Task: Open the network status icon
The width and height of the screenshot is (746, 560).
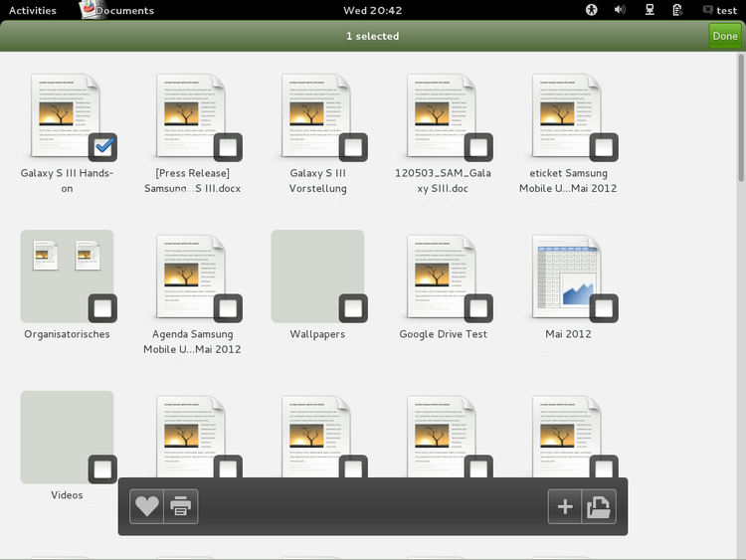Action: point(649,10)
